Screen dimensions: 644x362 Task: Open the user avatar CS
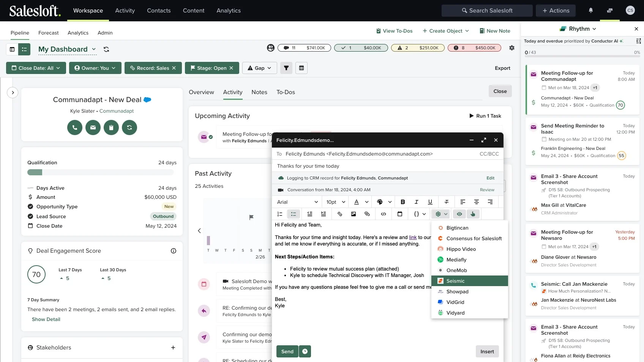click(x=630, y=11)
